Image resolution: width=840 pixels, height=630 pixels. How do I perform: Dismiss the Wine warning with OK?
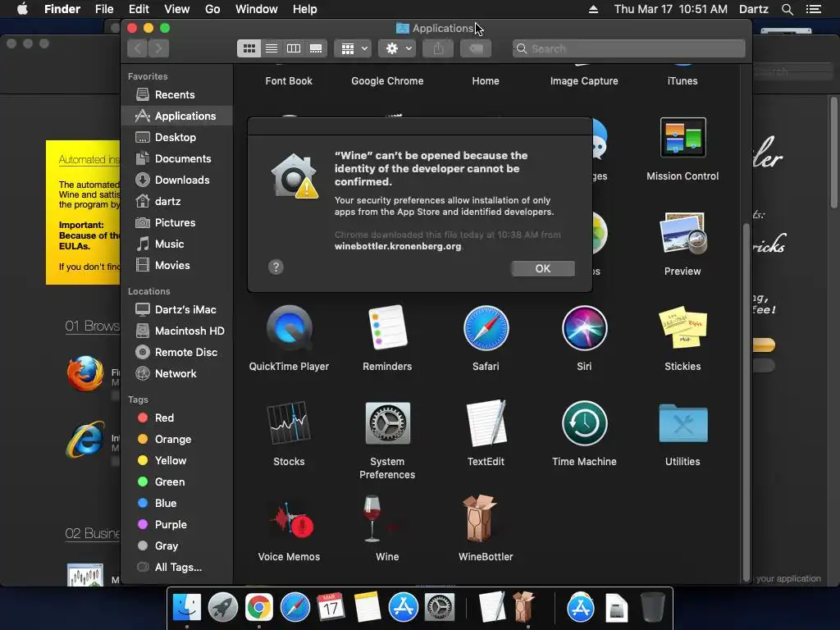point(543,268)
